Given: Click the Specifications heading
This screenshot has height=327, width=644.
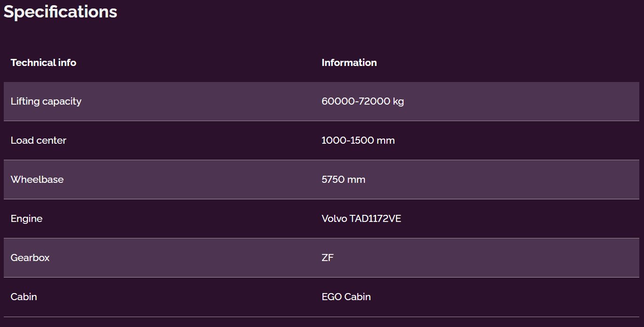Looking at the screenshot, I should click(x=60, y=12).
